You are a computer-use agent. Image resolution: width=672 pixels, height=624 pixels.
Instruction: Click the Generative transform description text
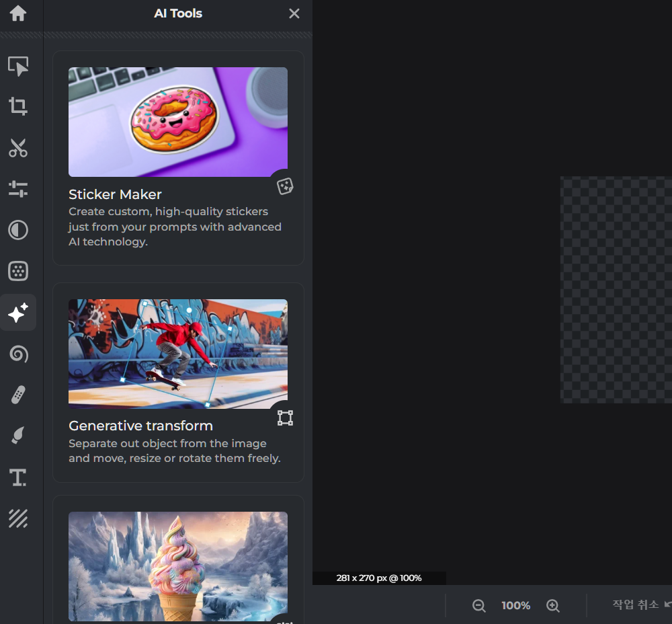click(175, 451)
